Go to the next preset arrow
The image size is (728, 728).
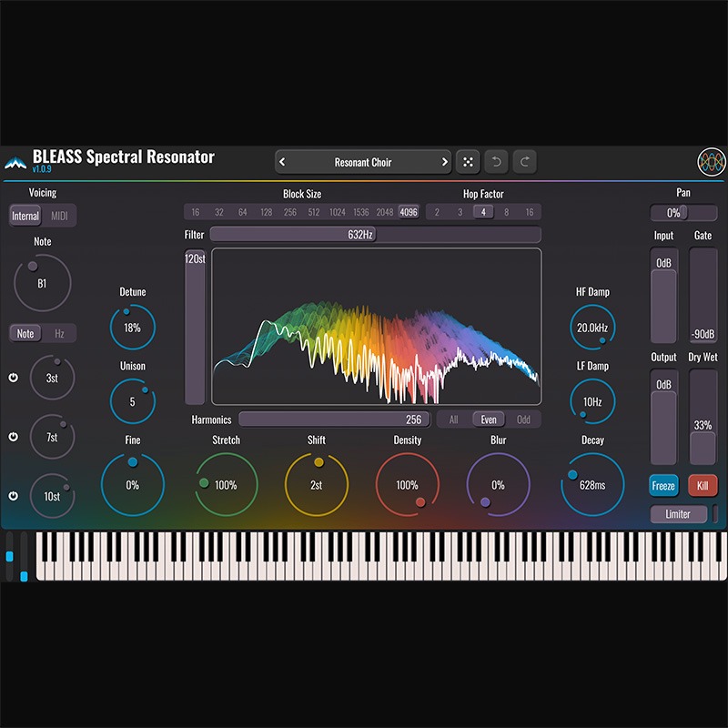click(444, 162)
